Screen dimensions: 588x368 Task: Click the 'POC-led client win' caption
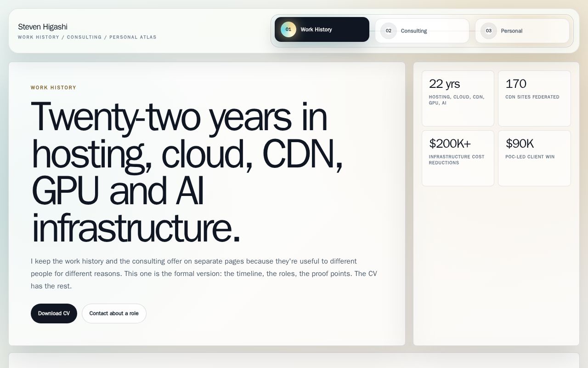pyautogui.click(x=530, y=157)
